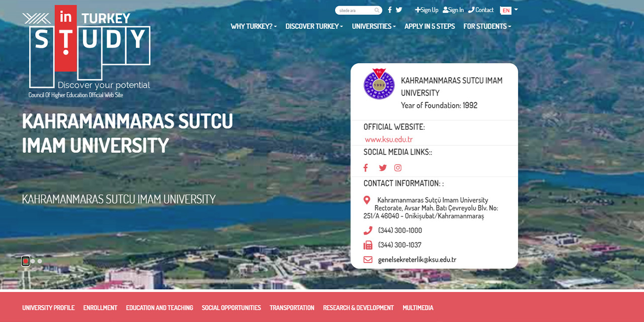Click the Study in Turkey logo
644x322 pixels.
[x=89, y=48]
